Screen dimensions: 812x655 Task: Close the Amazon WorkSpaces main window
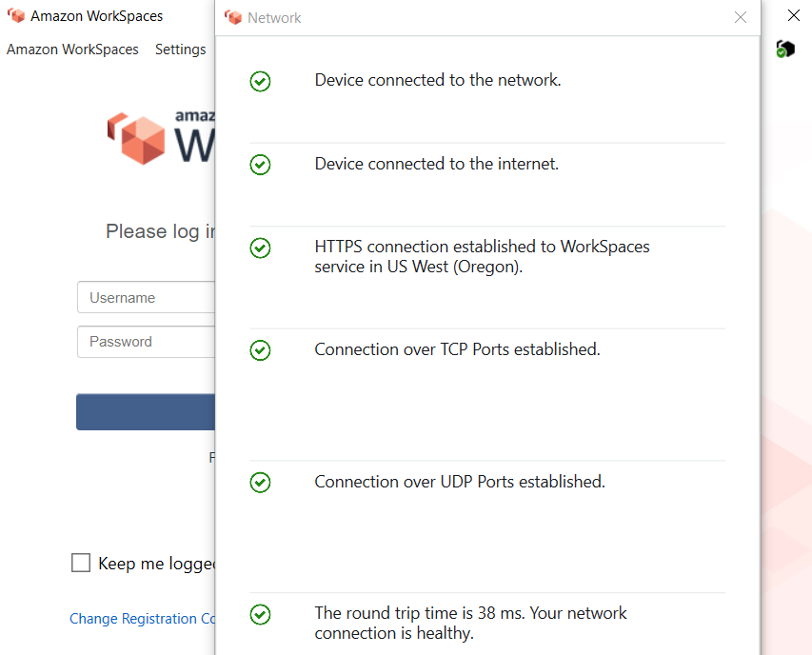794,16
